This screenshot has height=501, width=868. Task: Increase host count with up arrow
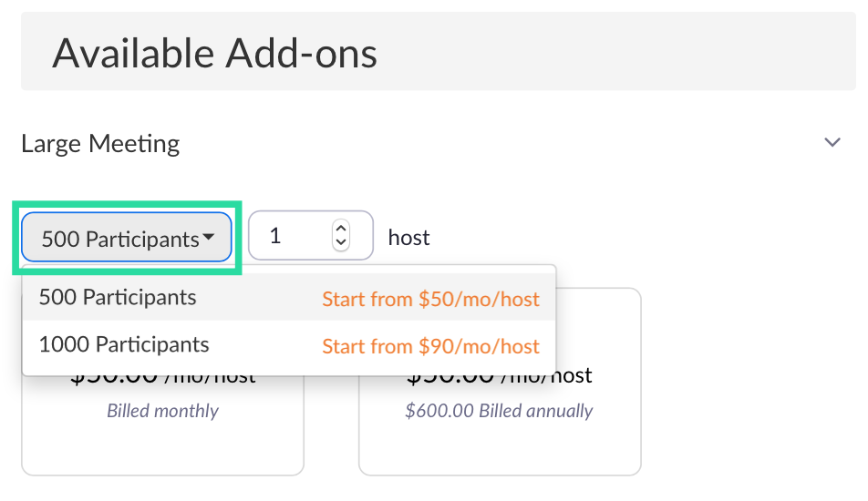pos(341,229)
